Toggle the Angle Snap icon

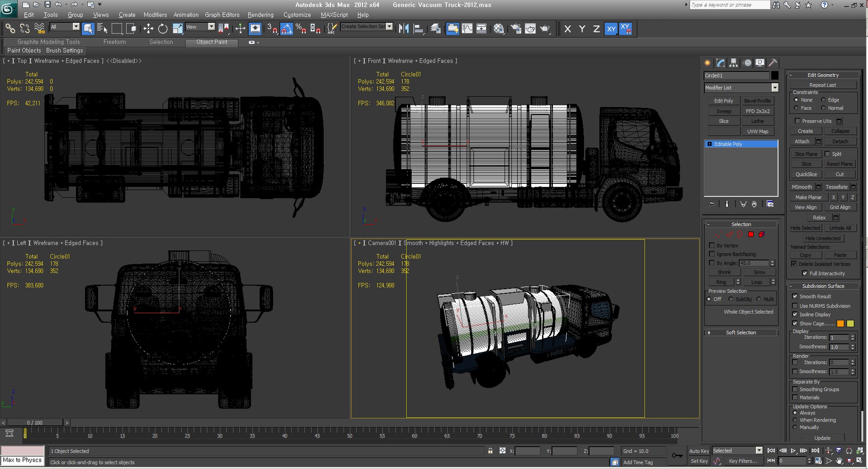287,28
